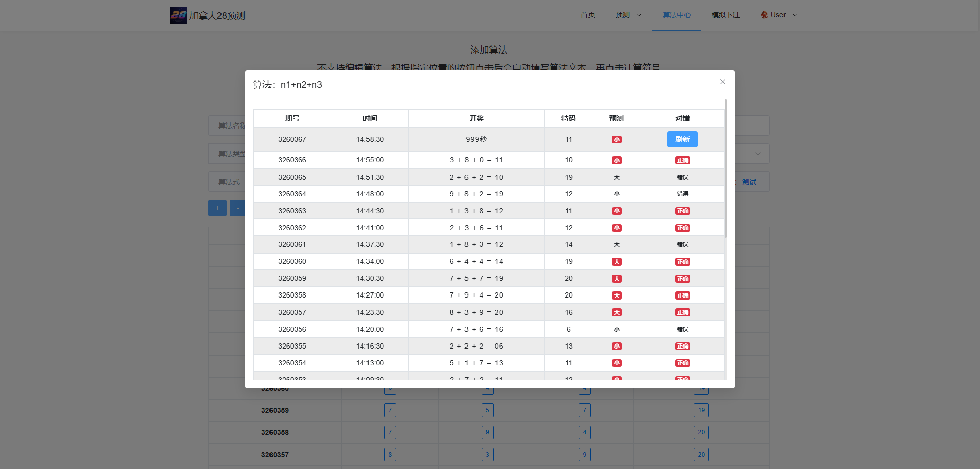Click the 开奖 column header
This screenshot has height=469, width=980.
(476, 118)
